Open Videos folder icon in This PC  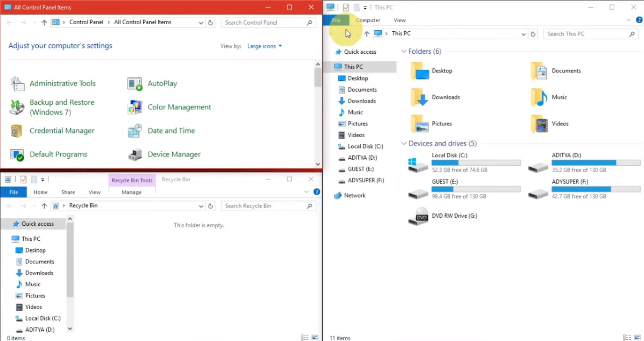[x=539, y=124]
